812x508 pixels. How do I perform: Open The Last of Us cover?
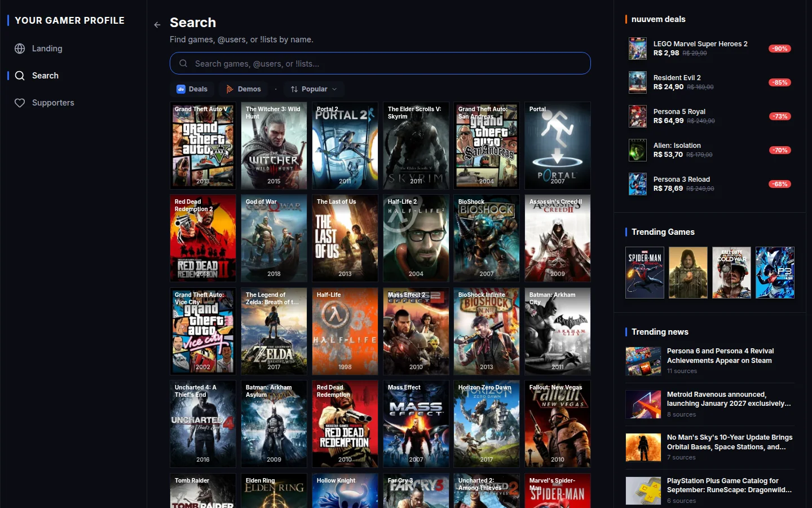[345, 238]
